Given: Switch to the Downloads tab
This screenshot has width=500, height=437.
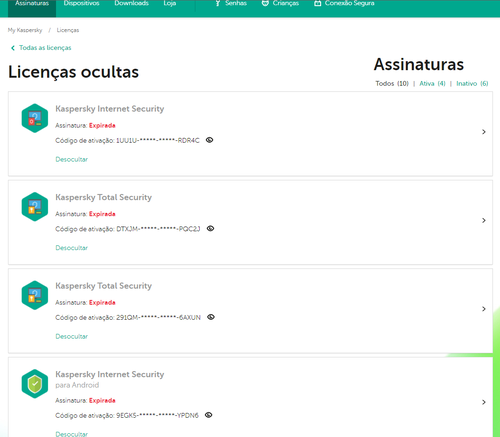Looking at the screenshot, I should coord(131,3).
